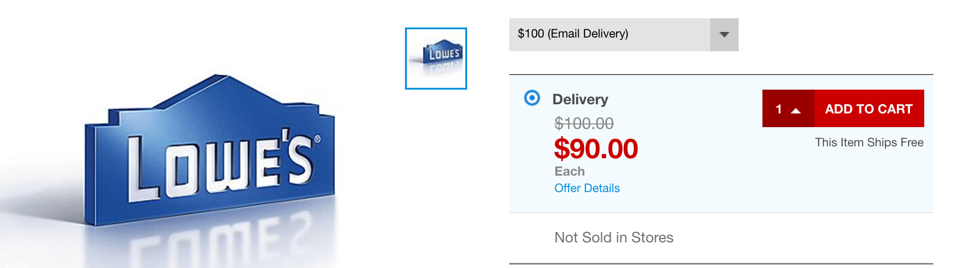This screenshot has height=268, width=980.
Task: Click the Each unit label under price
Action: 570,171
